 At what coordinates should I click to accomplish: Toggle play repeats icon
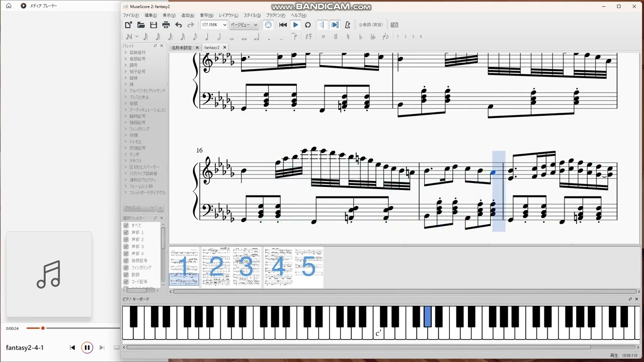323,25
